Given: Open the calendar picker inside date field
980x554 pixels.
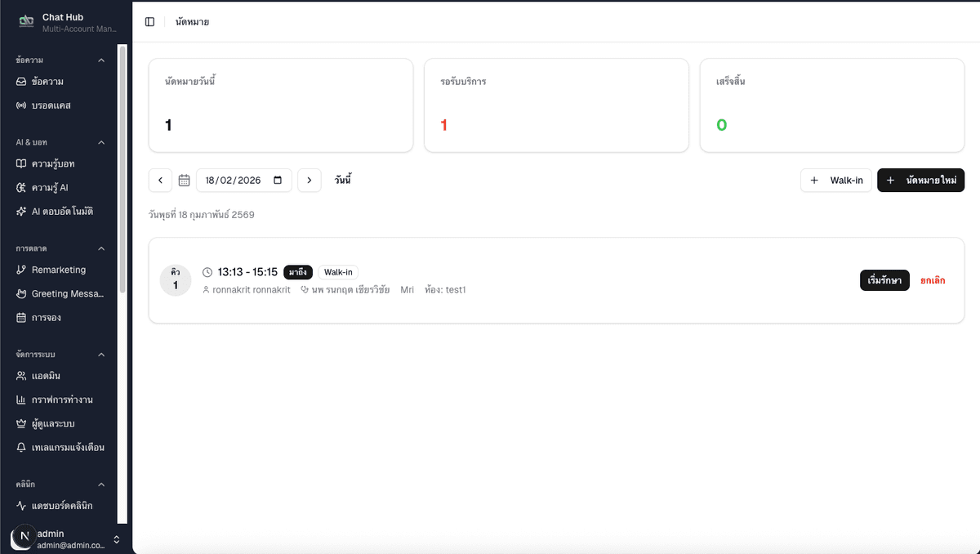Looking at the screenshot, I should coord(278,181).
